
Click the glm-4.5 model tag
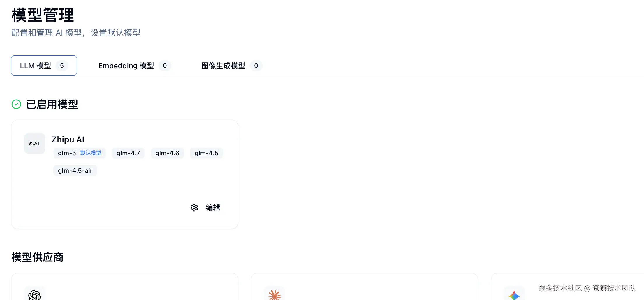pos(206,153)
